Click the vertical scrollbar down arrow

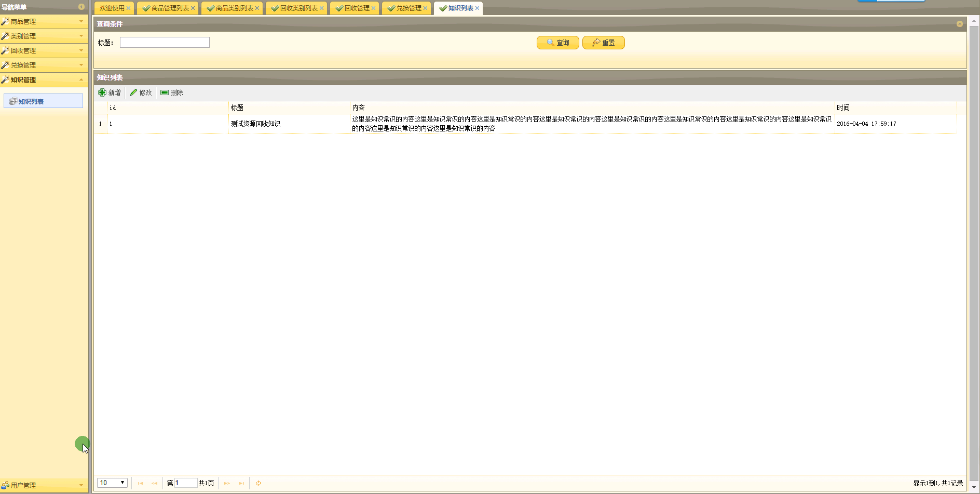point(974,488)
